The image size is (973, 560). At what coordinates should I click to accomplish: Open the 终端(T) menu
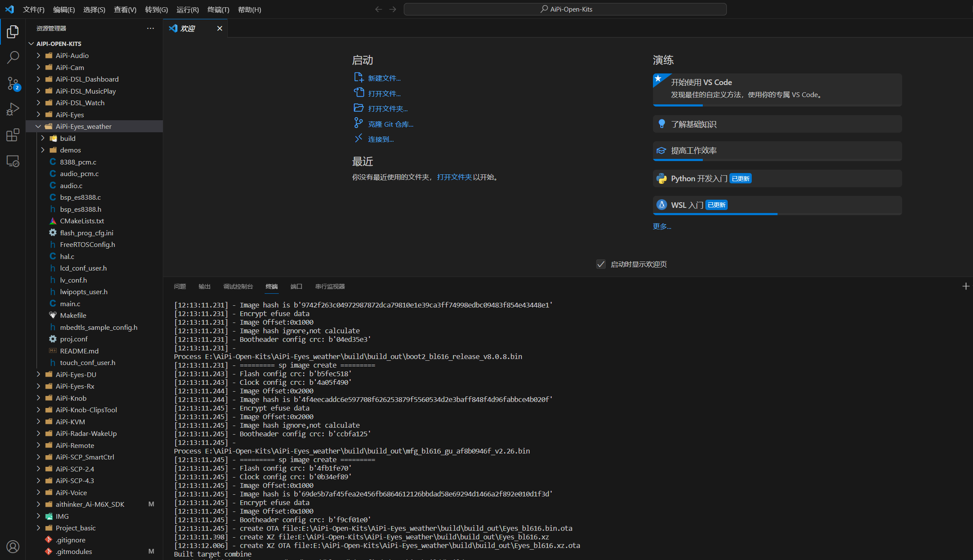(218, 9)
